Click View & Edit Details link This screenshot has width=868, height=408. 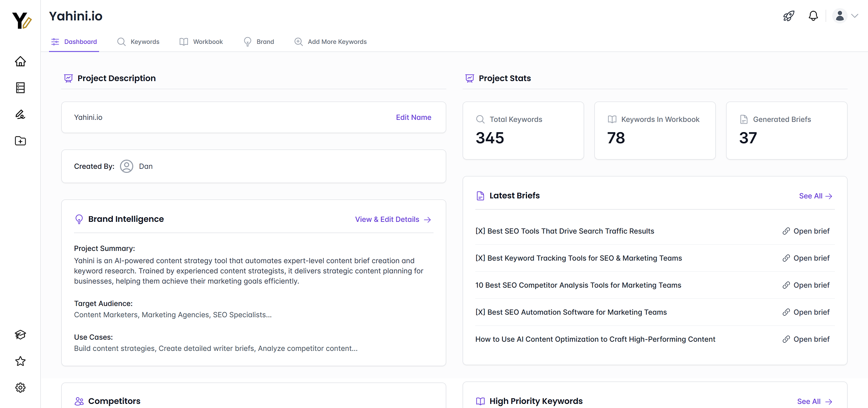tap(393, 219)
